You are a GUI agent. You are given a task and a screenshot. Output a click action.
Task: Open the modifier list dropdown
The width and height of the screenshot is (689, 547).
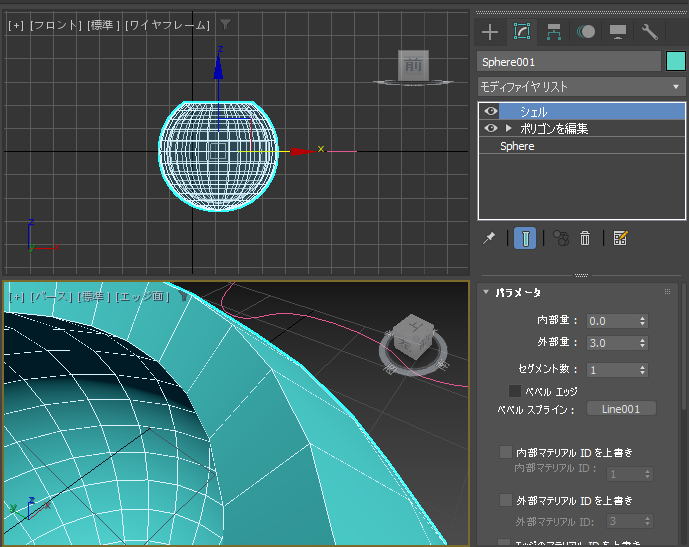pos(581,87)
